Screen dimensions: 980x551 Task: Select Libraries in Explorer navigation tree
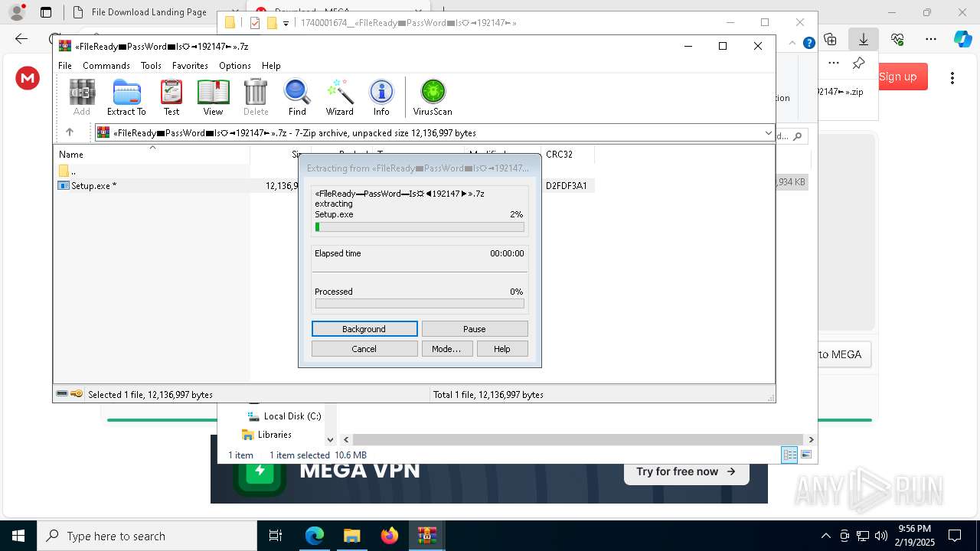coord(266,435)
